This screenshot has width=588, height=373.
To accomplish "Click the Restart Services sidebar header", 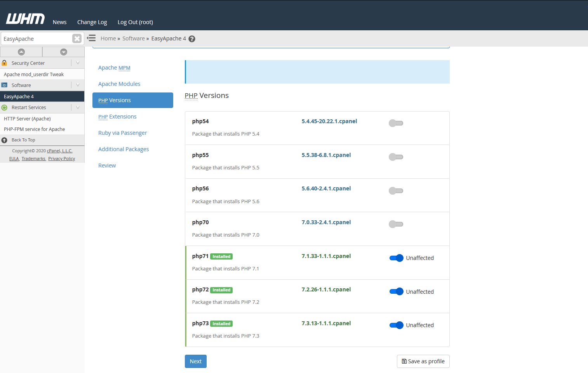I will tap(42, 108).
